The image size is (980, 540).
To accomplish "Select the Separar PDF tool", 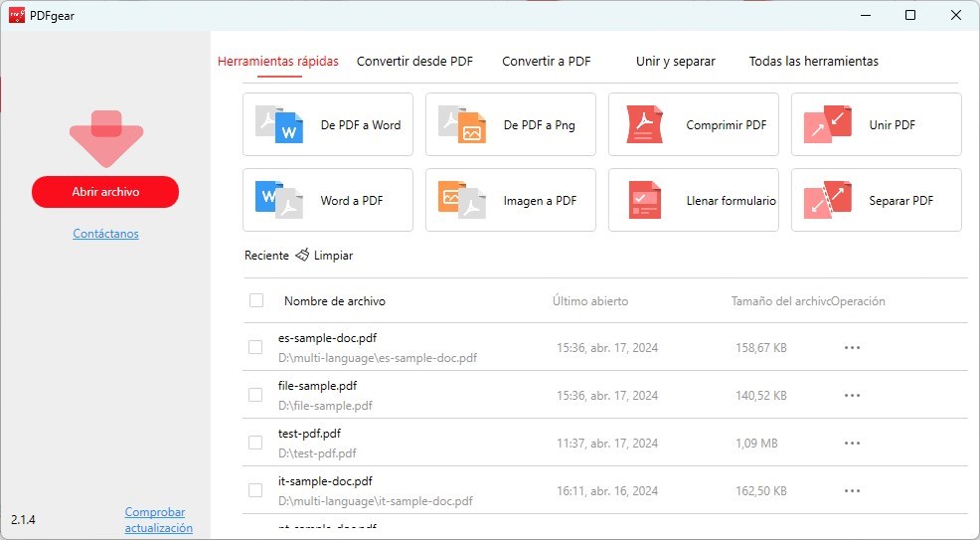I will [877, 200].
